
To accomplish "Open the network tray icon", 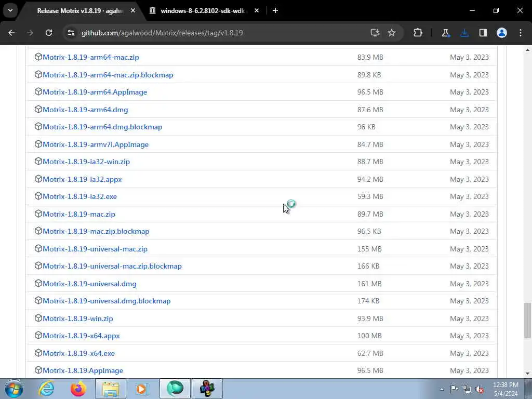I will 467,389.
